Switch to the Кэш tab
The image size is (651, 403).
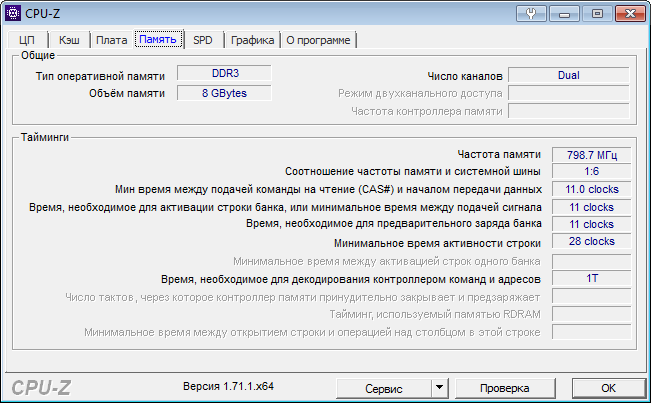[x=69, y=40]
